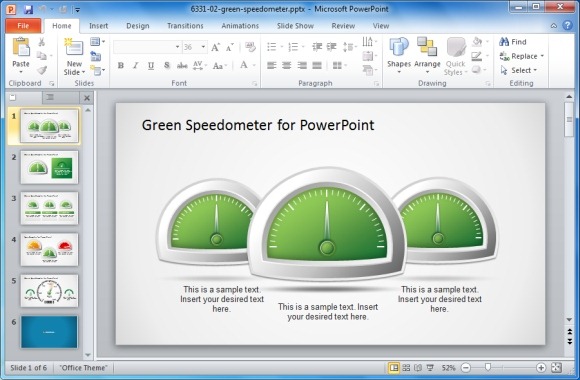Open the Arrange menu
This screenshot has width=580, height=380.
[x=427, y=55]
